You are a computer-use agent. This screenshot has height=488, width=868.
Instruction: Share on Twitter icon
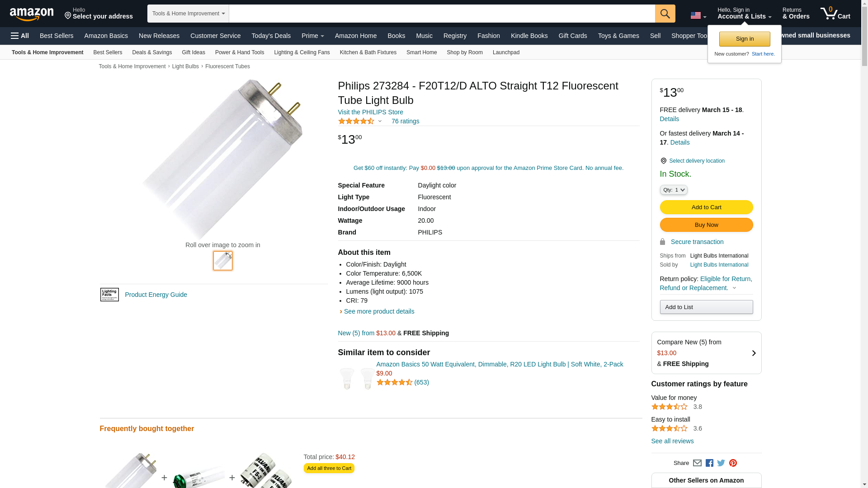point(721,463)
